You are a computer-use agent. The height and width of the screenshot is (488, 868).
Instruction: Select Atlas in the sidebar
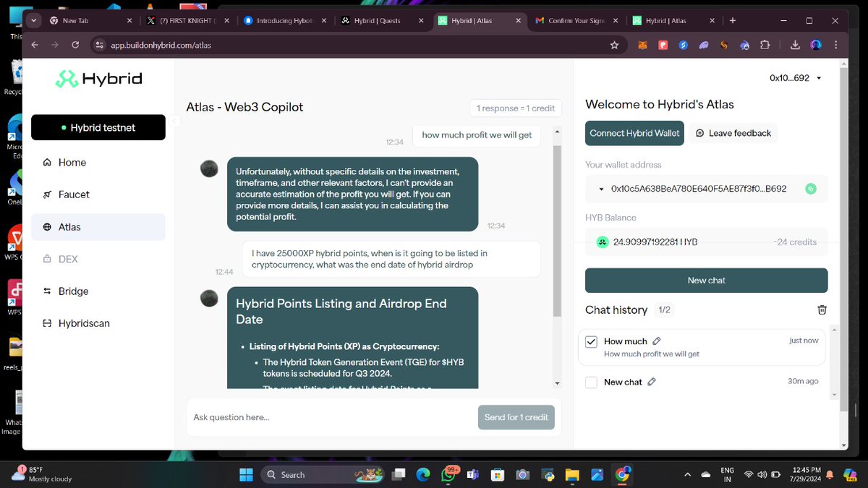tap(98, 227)
